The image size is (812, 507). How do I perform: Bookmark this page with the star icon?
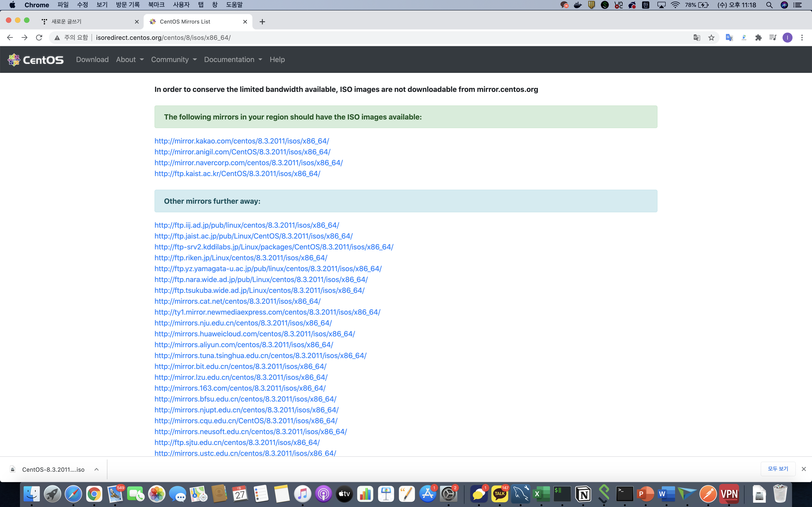click(711, 38)
